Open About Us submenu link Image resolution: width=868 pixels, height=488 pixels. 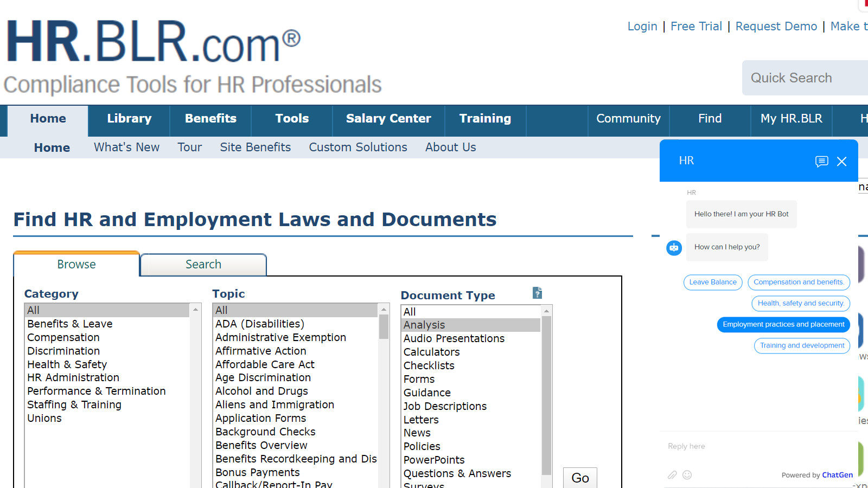(x=450, y=147)
